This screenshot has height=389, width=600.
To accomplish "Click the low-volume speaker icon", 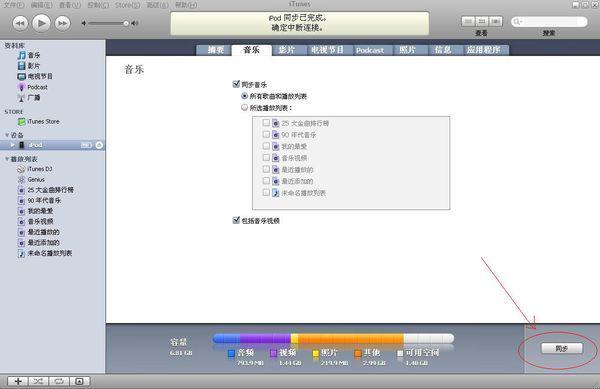I will pos(83,23).
